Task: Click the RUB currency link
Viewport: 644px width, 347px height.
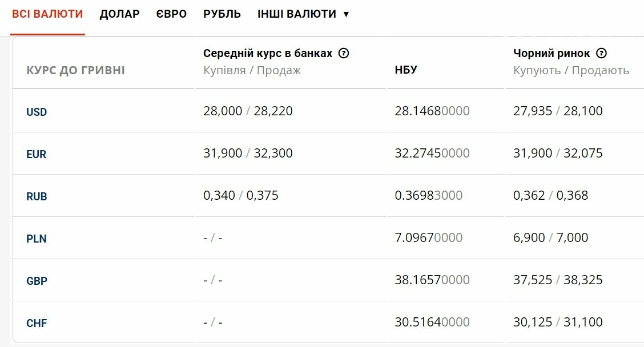Action: point(37,197)
